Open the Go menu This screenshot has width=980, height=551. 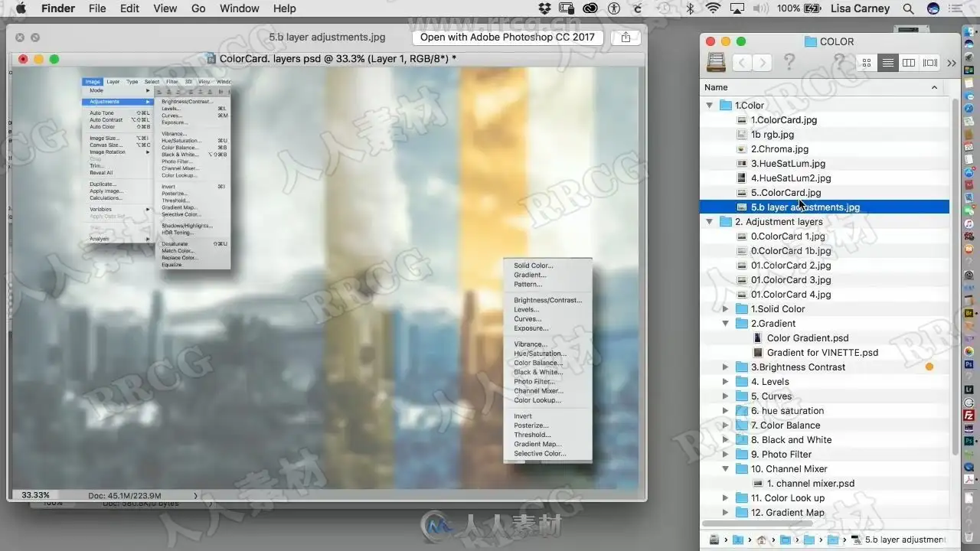point(198,8)
